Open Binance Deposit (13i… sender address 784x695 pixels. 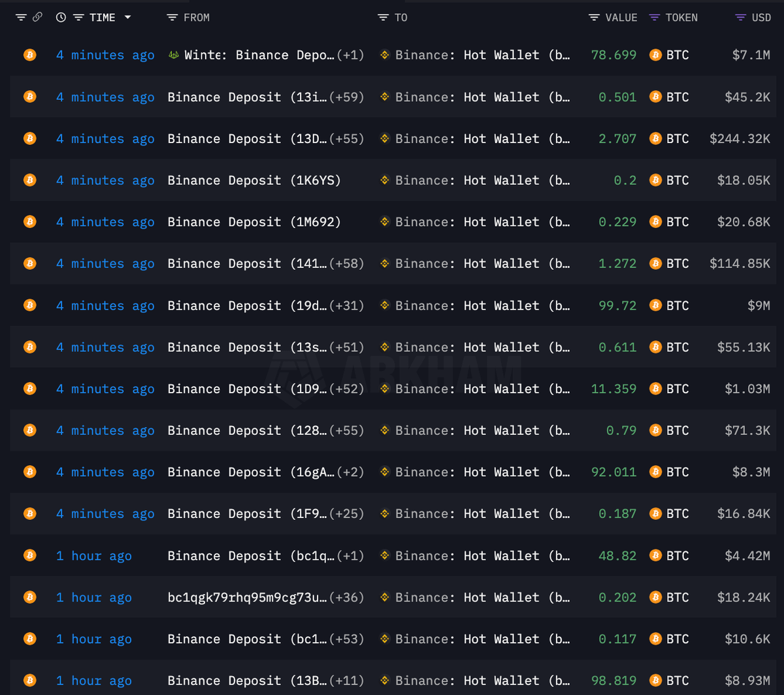(247, 97)
